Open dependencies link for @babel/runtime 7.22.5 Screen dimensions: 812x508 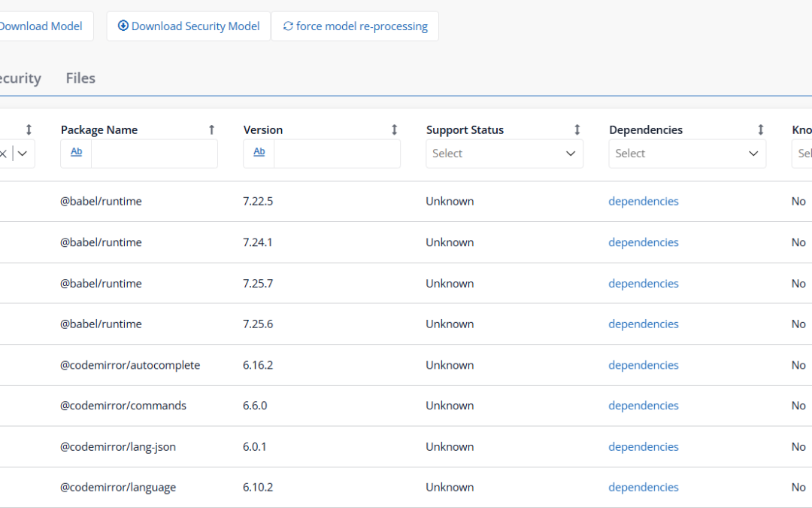click(x=643, y=202)
